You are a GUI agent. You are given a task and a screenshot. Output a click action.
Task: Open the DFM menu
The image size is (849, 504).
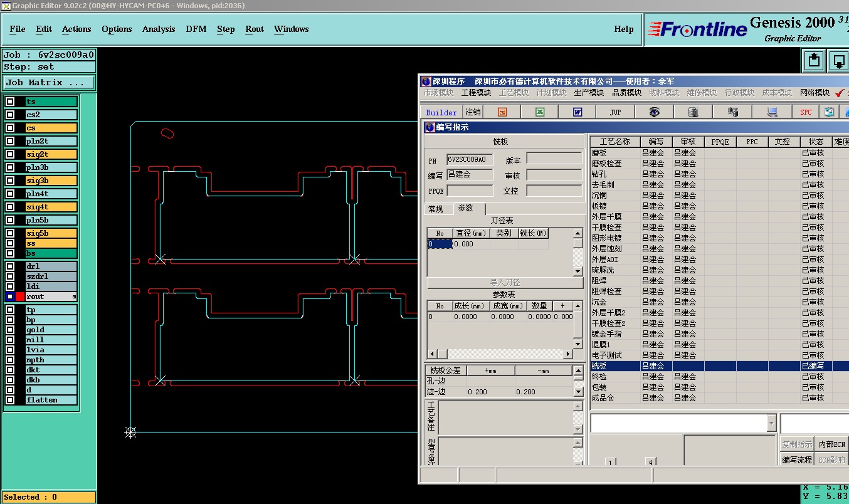pos(196,29)
